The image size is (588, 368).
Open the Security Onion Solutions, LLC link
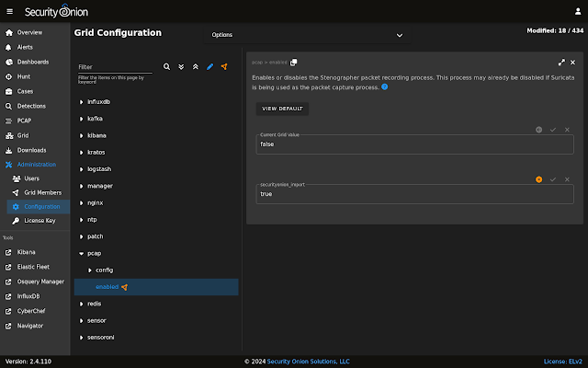309,362
